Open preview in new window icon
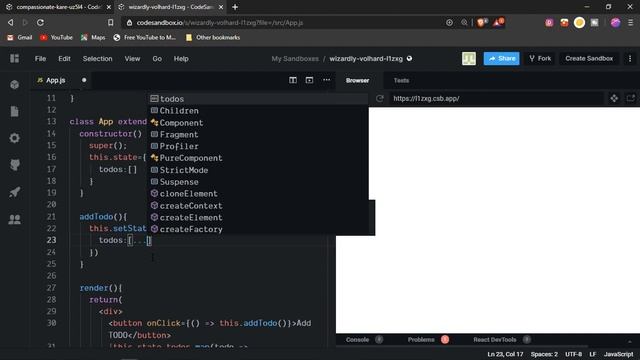Image resolution: width=640 pixels, height=360 pixels. [x=631, y=98]
